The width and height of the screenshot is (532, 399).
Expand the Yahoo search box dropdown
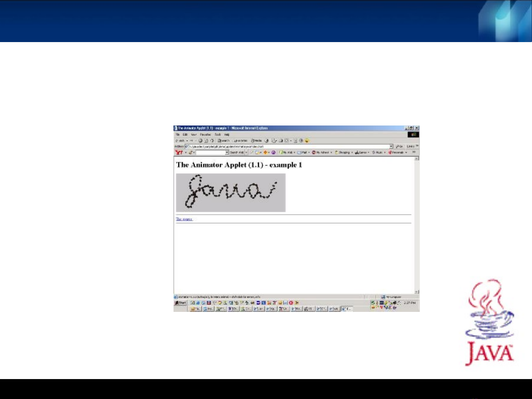pos(227,152)
